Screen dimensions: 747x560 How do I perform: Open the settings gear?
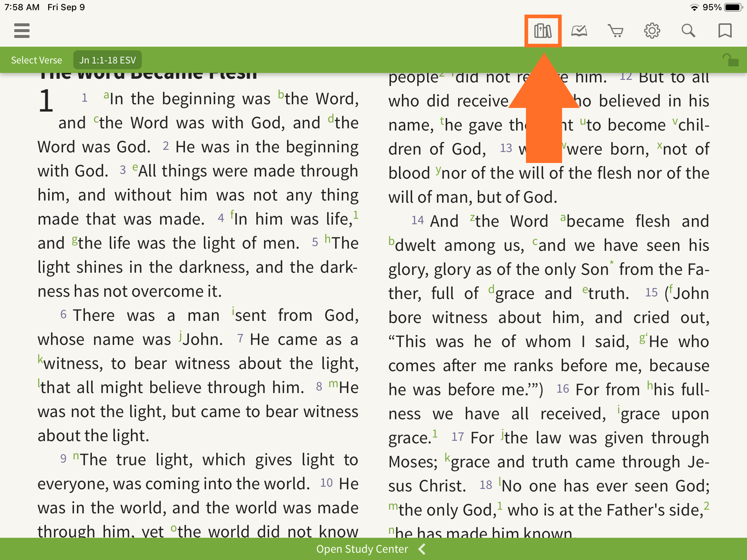[652, 31]
